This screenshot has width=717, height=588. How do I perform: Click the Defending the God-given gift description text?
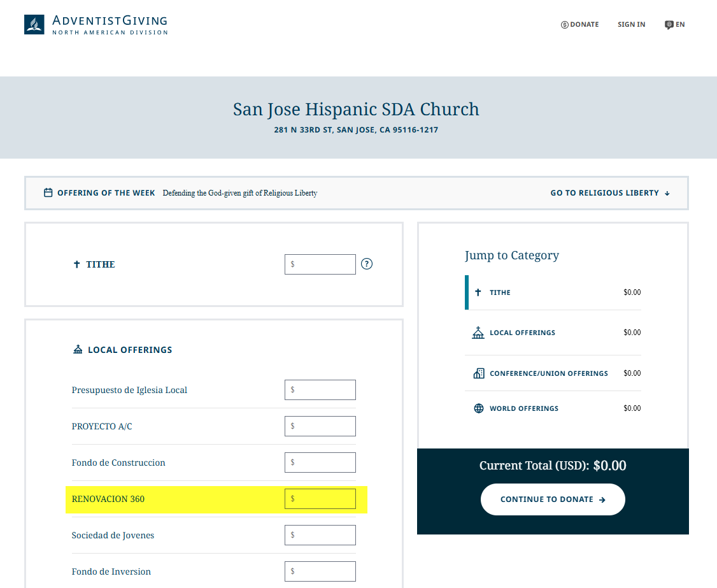[x=240, y=193]
